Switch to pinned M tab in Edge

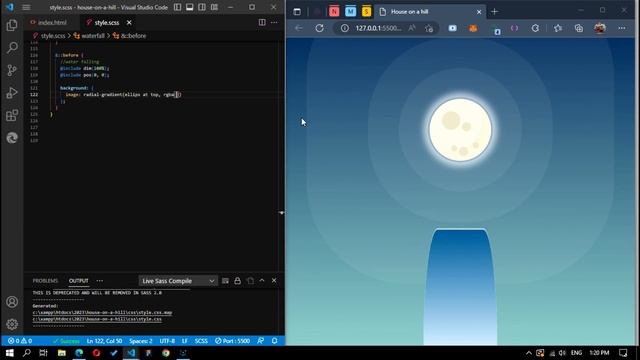(x=351, y=12)
